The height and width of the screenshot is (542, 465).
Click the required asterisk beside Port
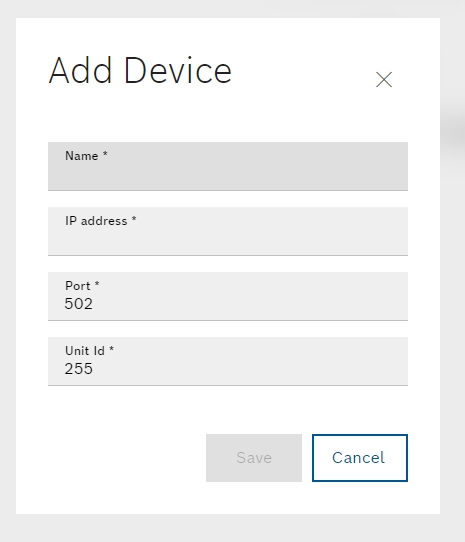[97, 284]
